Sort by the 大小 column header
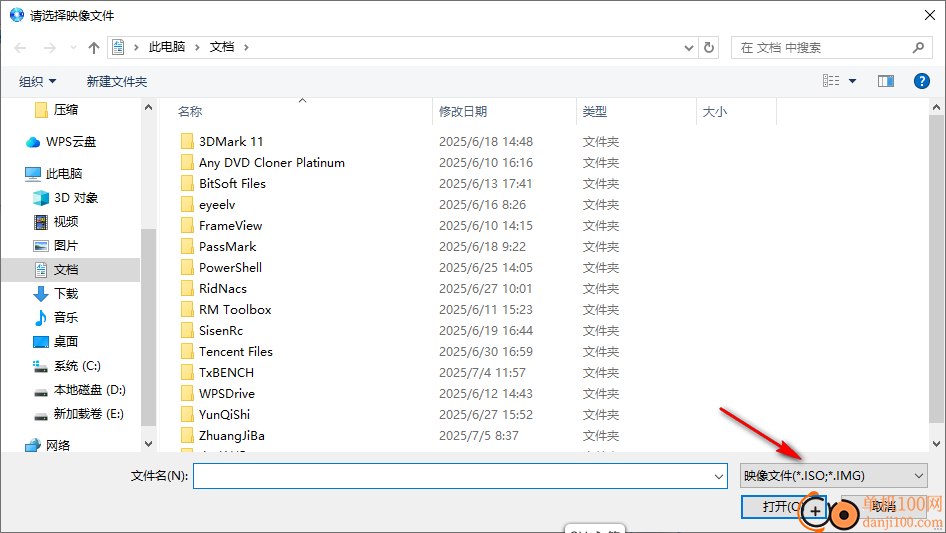 (715, 112)
